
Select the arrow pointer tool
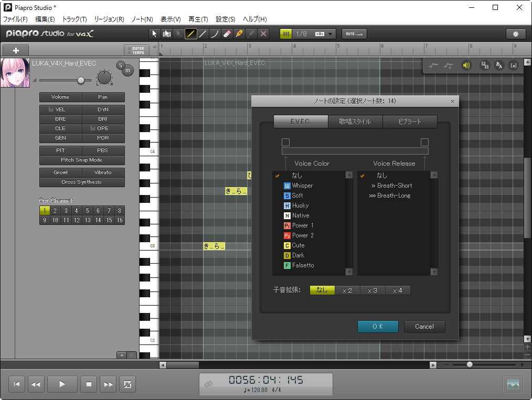click(154, 34)
